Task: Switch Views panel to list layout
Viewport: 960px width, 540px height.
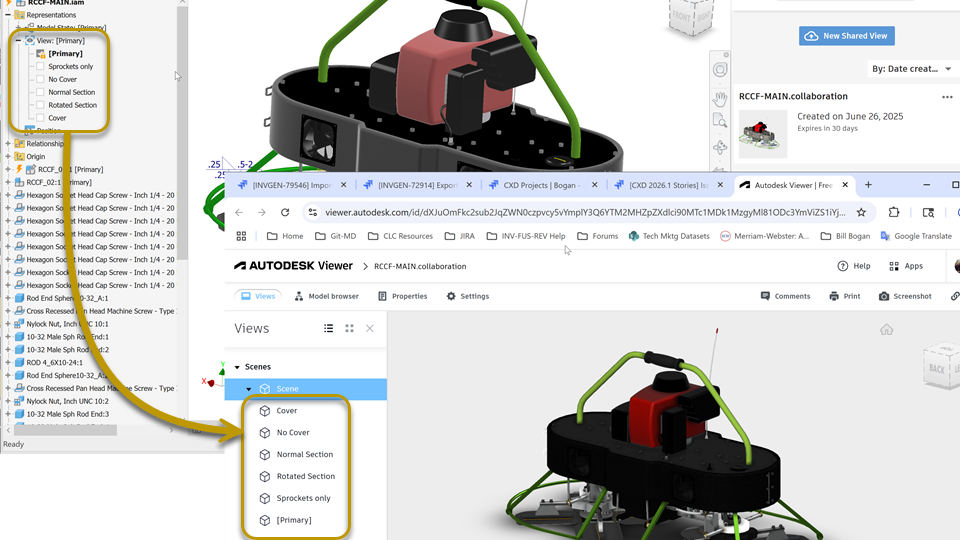Action: (329, 329)
